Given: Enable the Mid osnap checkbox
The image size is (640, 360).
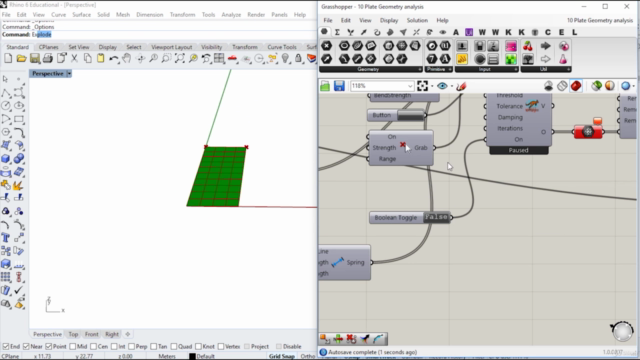Looking at the screenshot, I should pyautogui.click(x=73, y=347).
